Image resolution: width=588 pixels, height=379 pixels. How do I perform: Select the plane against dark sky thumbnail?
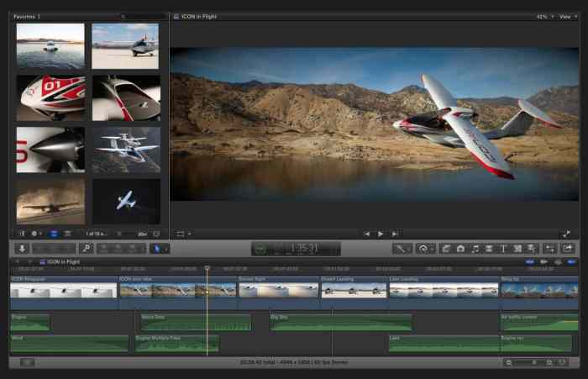126,202
